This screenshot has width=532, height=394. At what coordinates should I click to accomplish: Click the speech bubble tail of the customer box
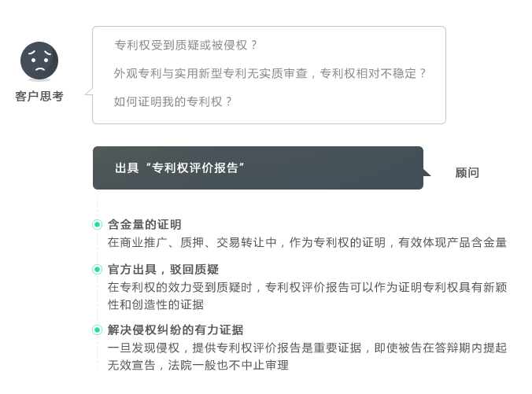click(x=89, y=91)
